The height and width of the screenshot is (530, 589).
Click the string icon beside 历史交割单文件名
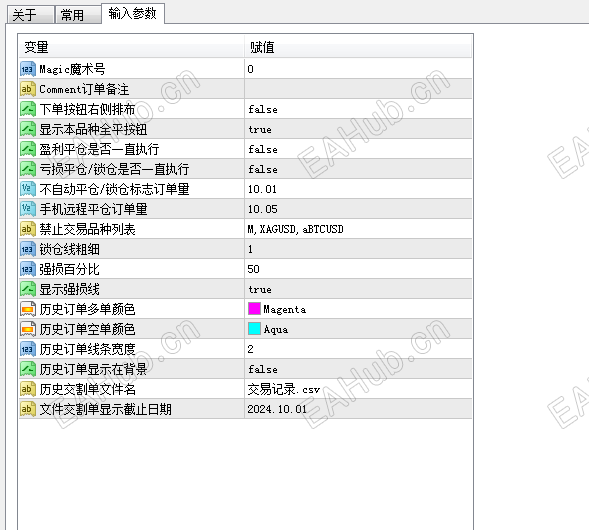[x=28, y=389]
